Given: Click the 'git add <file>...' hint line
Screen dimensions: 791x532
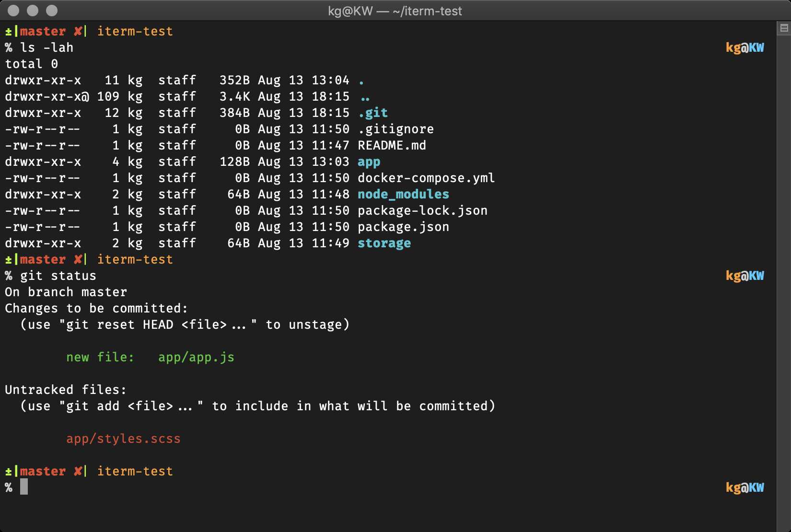Looking at the screenshot, I should pyautogui.click(x=257, y=406).
